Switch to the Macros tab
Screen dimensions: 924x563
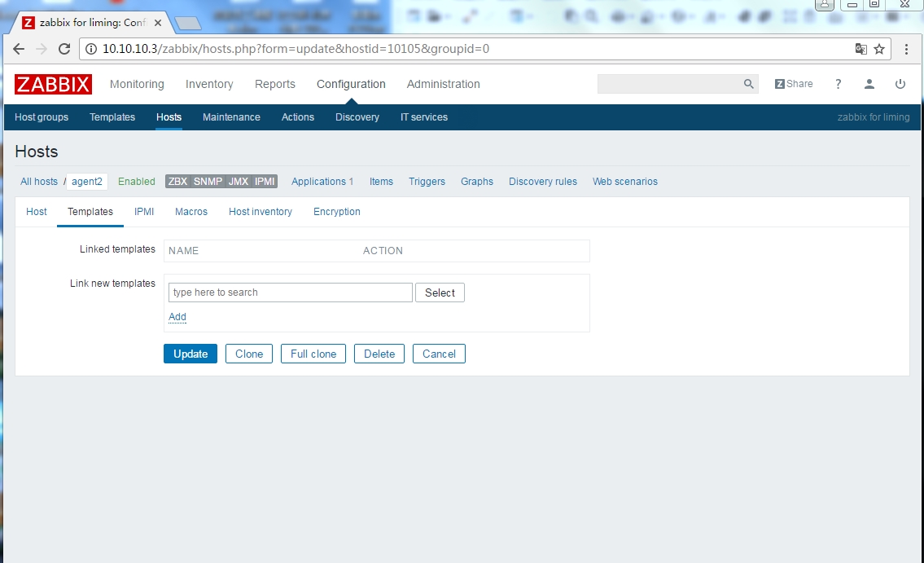tap(191, 212)
